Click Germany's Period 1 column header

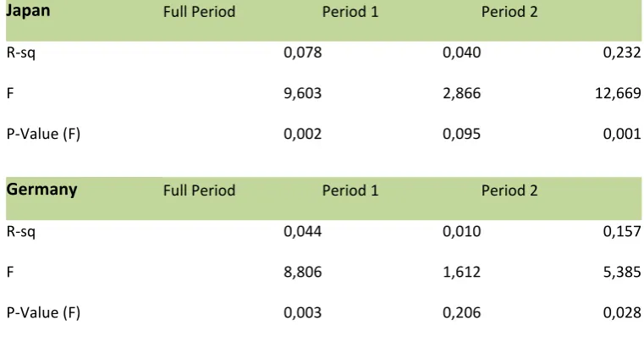point(350,190)
